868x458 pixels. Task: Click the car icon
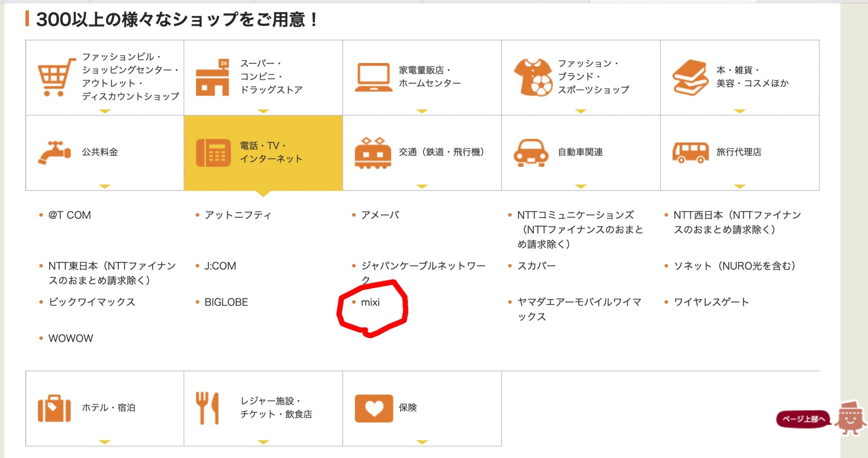(531, 153)
